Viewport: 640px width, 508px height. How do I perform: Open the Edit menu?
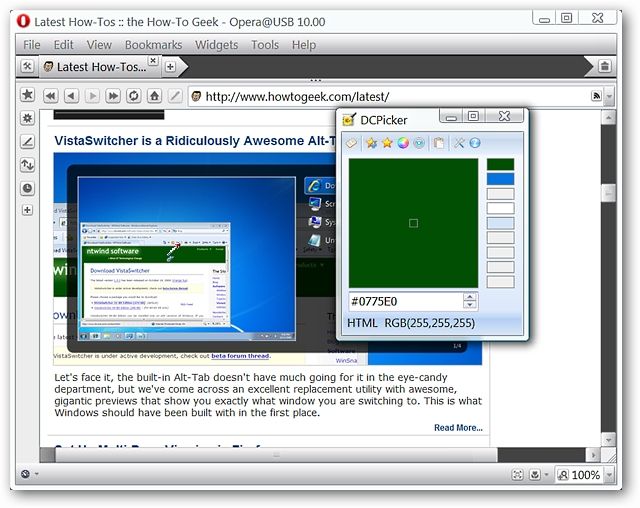(63, 44)
